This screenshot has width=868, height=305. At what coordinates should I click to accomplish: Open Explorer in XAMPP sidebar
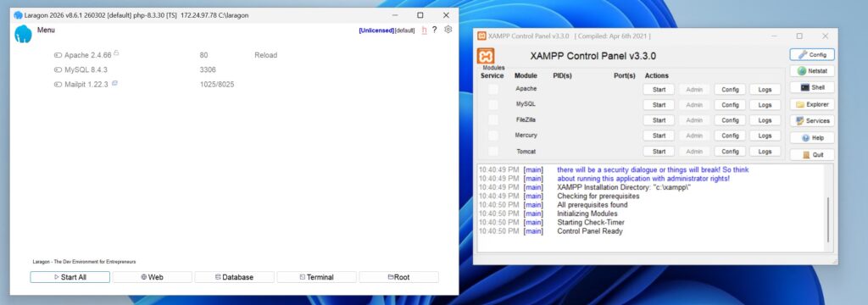click(x=812, y=104)
